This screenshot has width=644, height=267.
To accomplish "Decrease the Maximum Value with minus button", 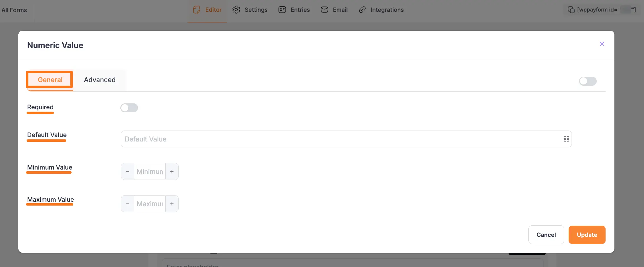I will tap(127, 204).
